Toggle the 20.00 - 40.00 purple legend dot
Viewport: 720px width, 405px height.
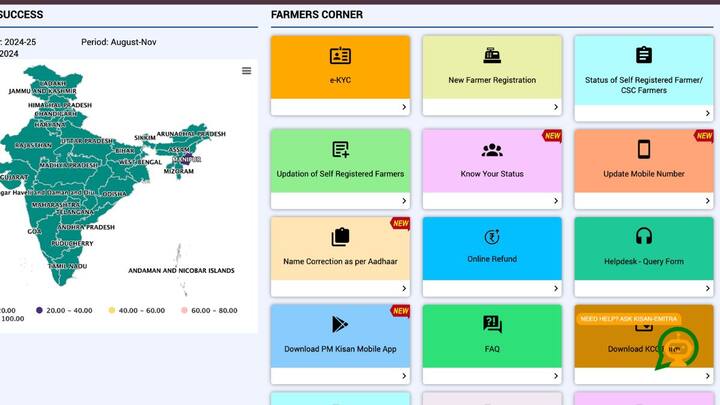(x=39, y=310)
